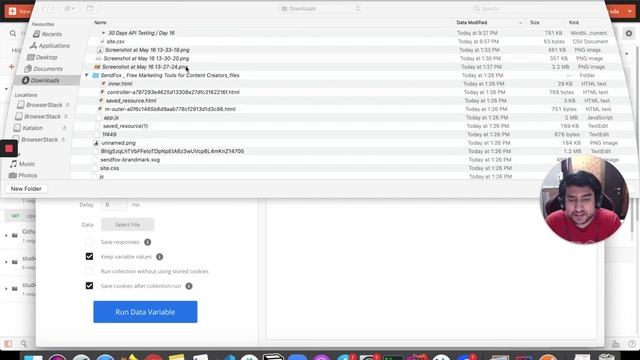Click the Select File button

127,224
